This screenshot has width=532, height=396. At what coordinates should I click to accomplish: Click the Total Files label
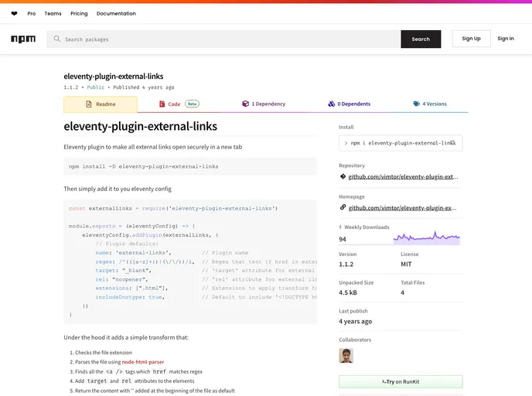[x=413, y=282]
